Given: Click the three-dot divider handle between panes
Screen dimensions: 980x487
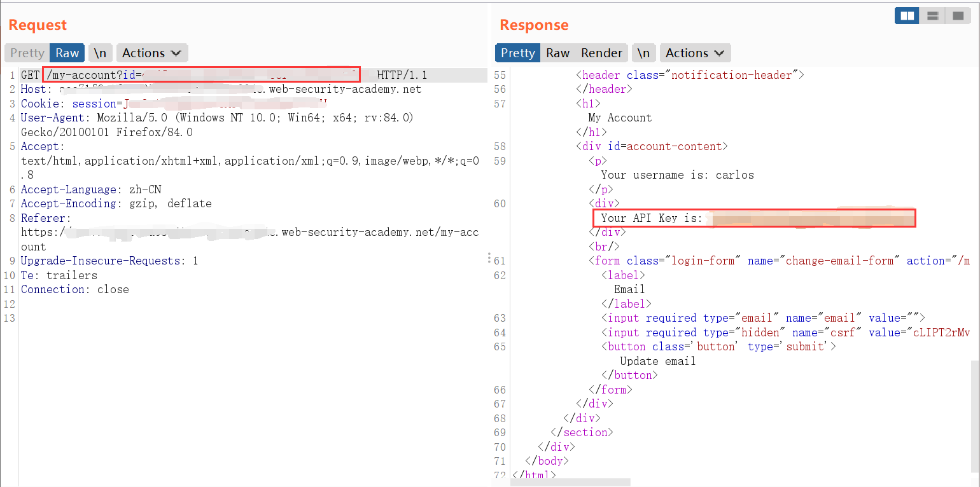Looking at the screenshot, I should (489, 258).
